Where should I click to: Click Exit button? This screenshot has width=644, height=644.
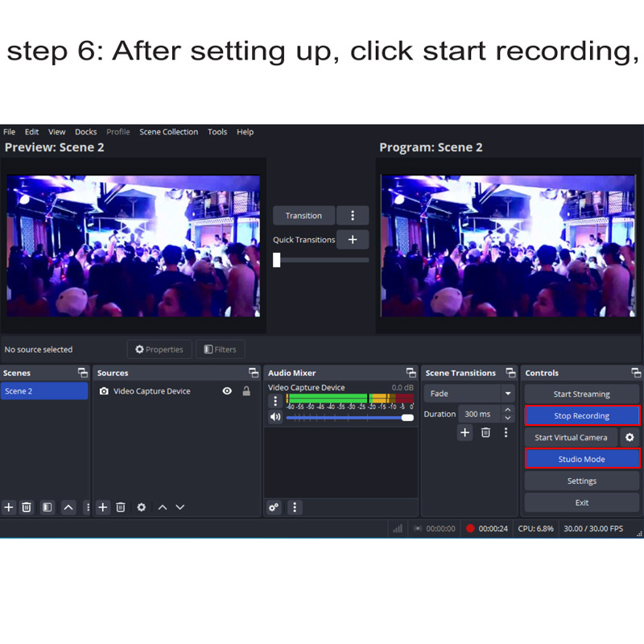point(581,502)
